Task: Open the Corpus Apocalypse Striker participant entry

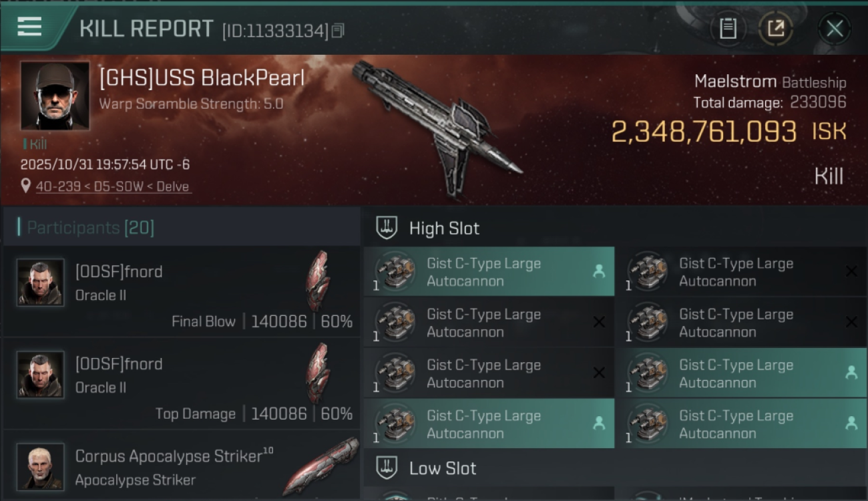Action: click(x=182, y=466)
